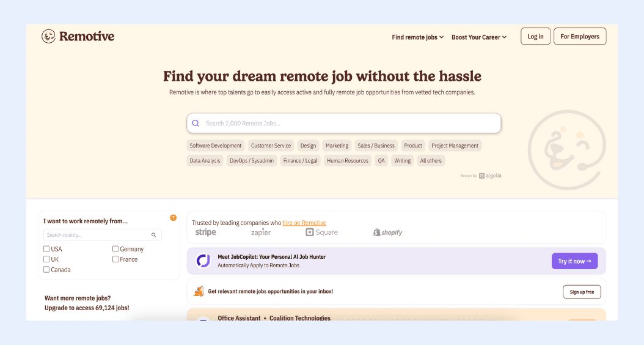
Task: Check the Germany checkbox
Action: 115,249
